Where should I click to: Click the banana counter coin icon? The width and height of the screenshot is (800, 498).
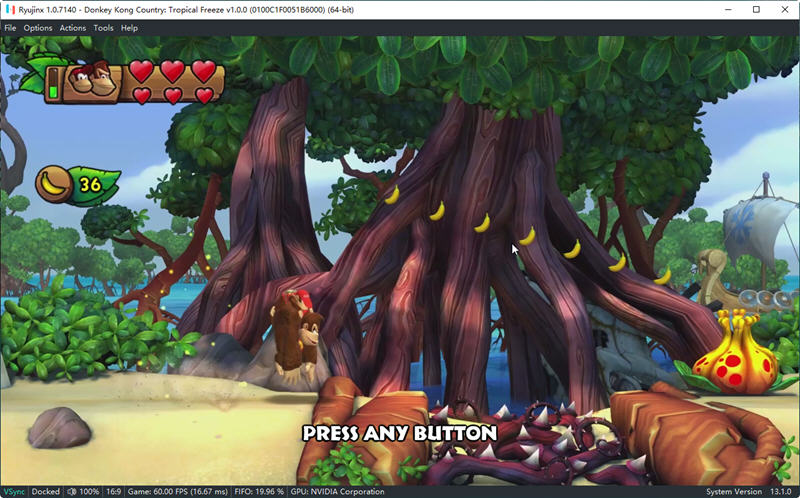(x=53, y=184)
